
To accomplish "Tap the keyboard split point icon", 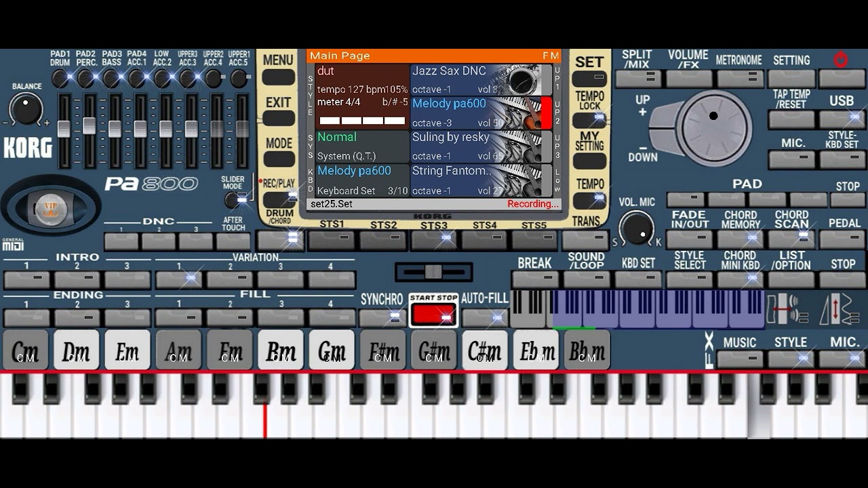I will [787, 309].
